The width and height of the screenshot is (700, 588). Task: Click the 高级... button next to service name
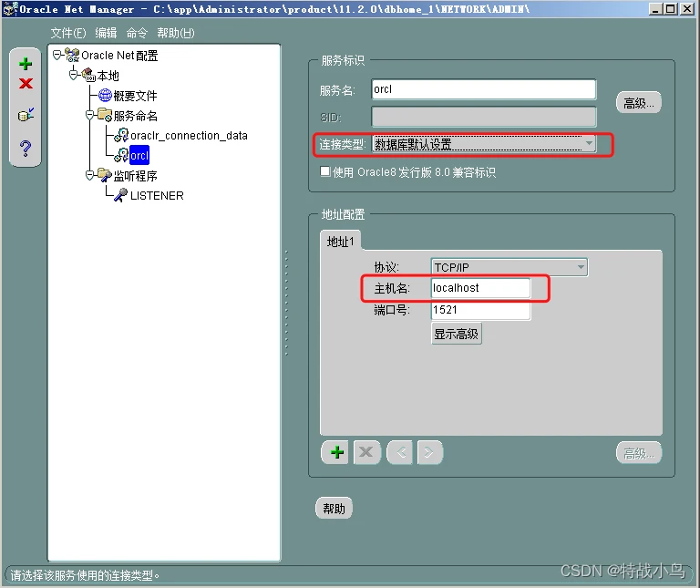pyautogui.click(x=638, y=103)
